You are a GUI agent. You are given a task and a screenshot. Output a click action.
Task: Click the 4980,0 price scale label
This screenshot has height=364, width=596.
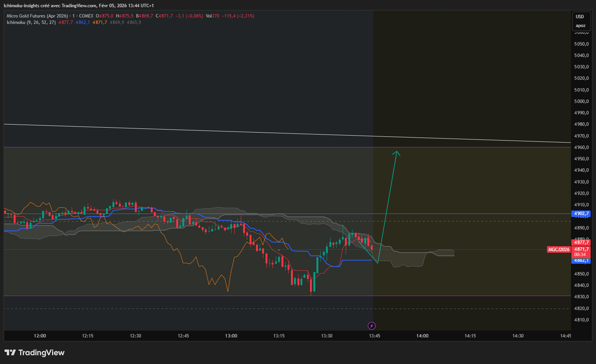[582, 124]
